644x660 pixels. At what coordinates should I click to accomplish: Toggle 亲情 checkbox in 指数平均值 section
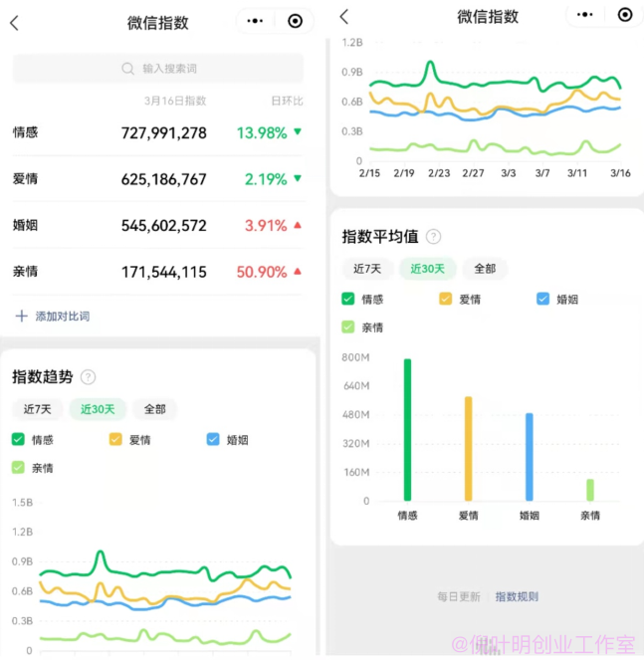coord(348,328)
